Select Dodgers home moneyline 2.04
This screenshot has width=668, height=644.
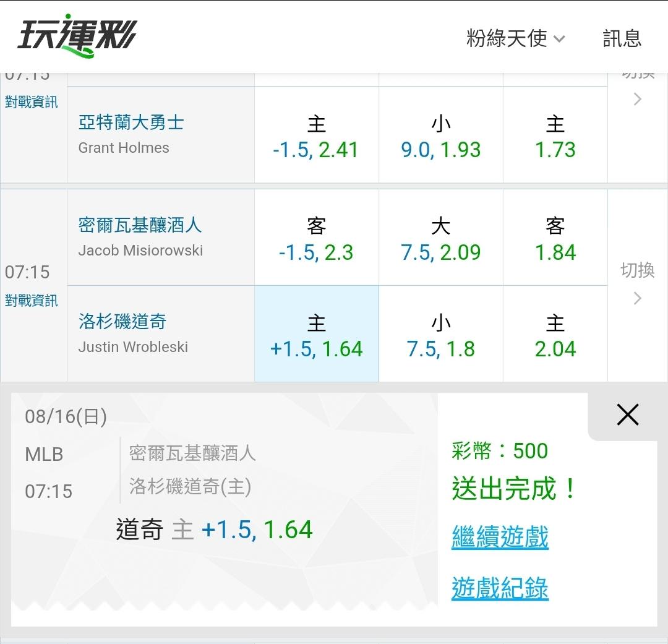click(x=555, y=333)
